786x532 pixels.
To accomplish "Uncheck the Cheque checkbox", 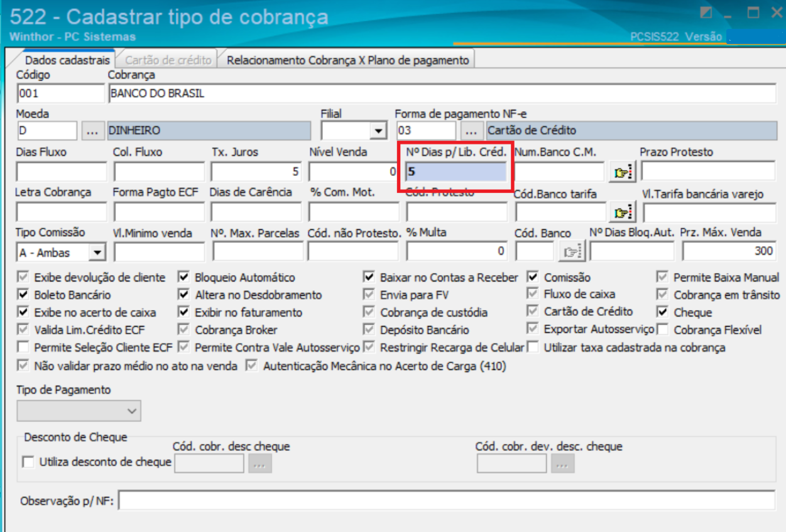I will 663,312.
